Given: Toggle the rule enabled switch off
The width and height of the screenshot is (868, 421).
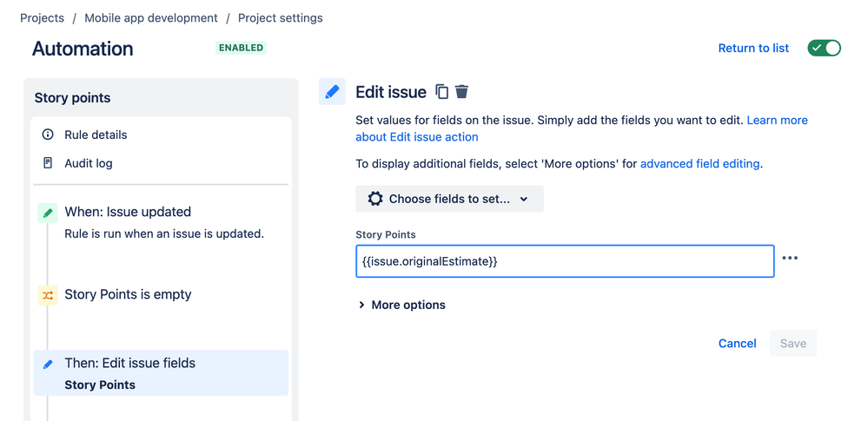Looking at the screenshot, I should click(825, 48).
